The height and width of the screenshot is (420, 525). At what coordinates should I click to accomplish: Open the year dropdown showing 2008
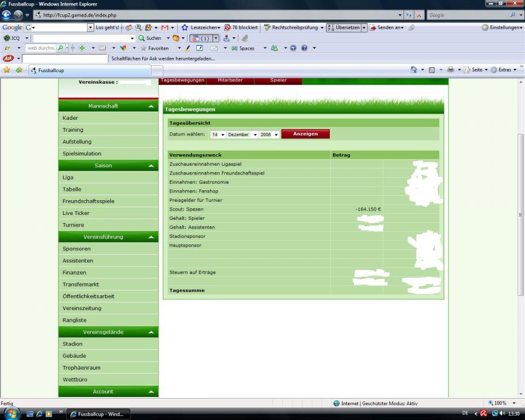click(x=269, y=135)
